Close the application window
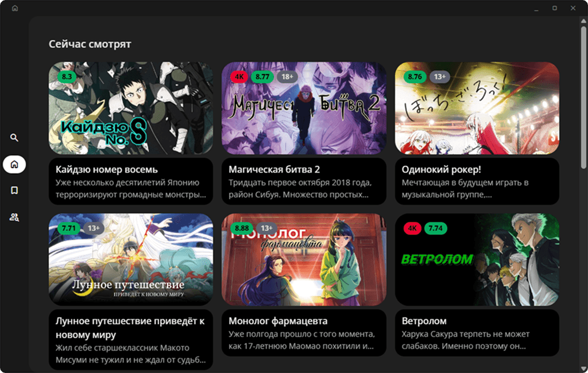 click(x=573, y=8)
